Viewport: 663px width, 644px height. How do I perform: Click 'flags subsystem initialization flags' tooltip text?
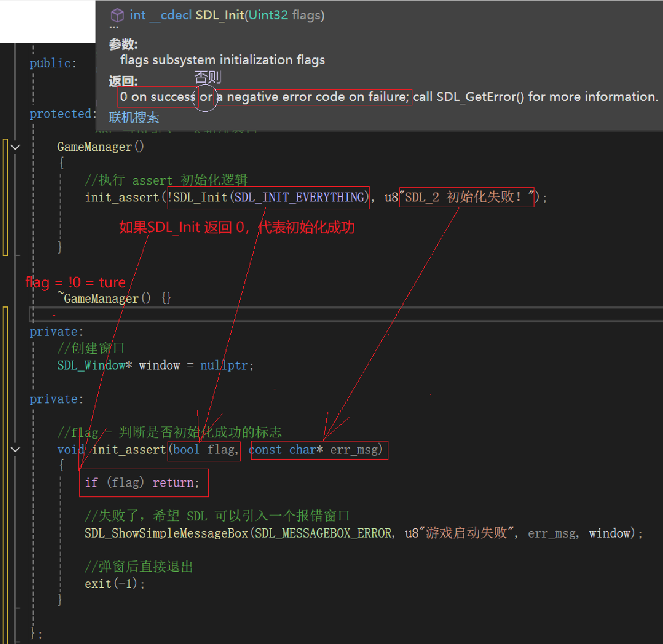222,60
